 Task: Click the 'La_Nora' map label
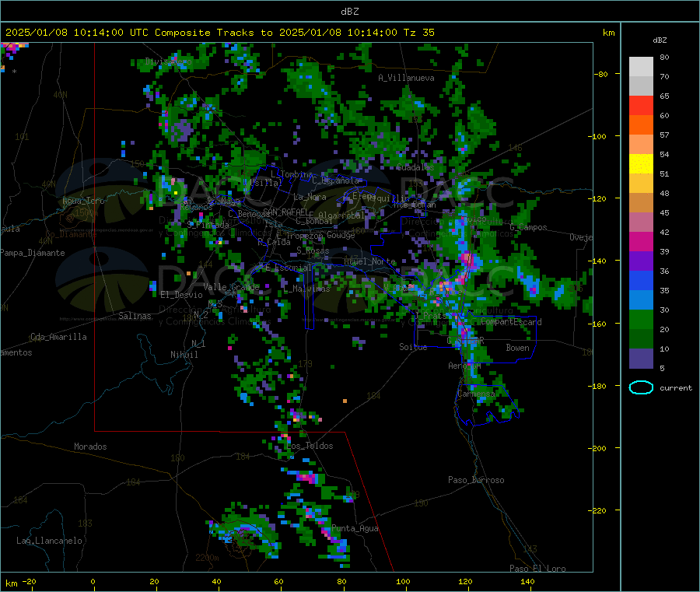click(310, 197)
